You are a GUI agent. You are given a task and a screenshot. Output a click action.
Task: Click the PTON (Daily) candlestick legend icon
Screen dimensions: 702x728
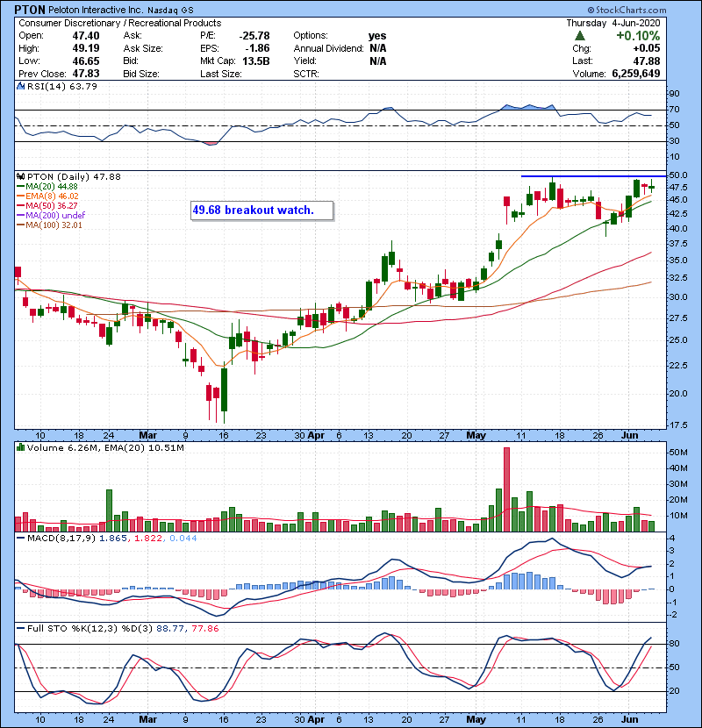pos(20,176)
